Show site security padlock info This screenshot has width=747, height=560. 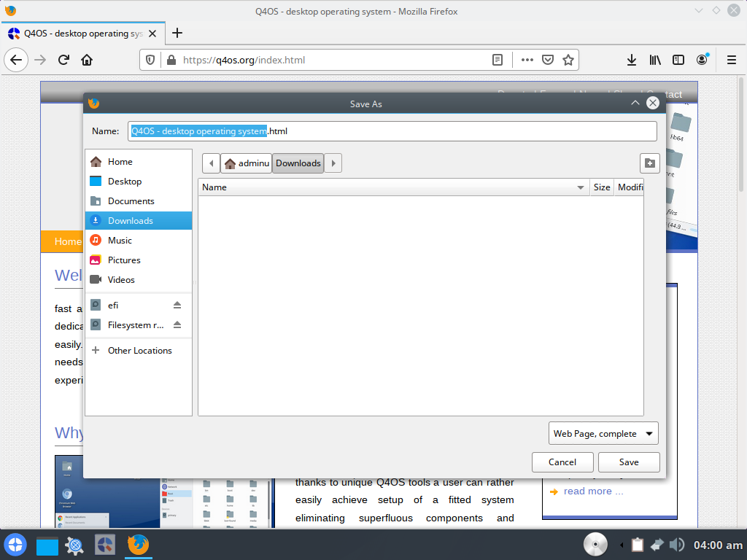tap(171, 60)
